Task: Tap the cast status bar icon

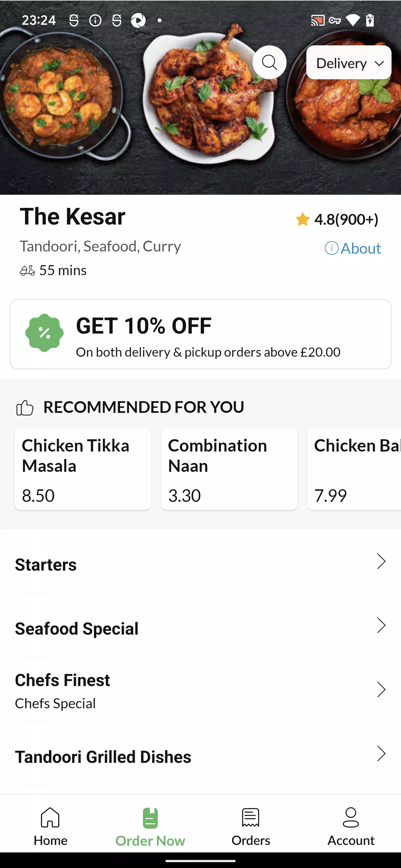Action: click(x=317, y=21)
